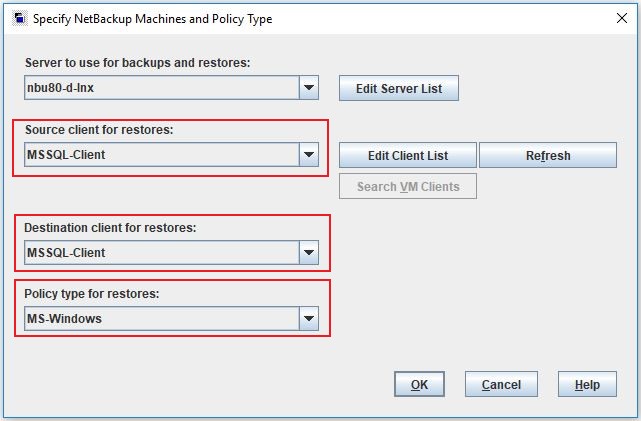The image size is (641, 421).
Task: Open Edit Server List
Action: pyautogui.click(x=399, y=88)
